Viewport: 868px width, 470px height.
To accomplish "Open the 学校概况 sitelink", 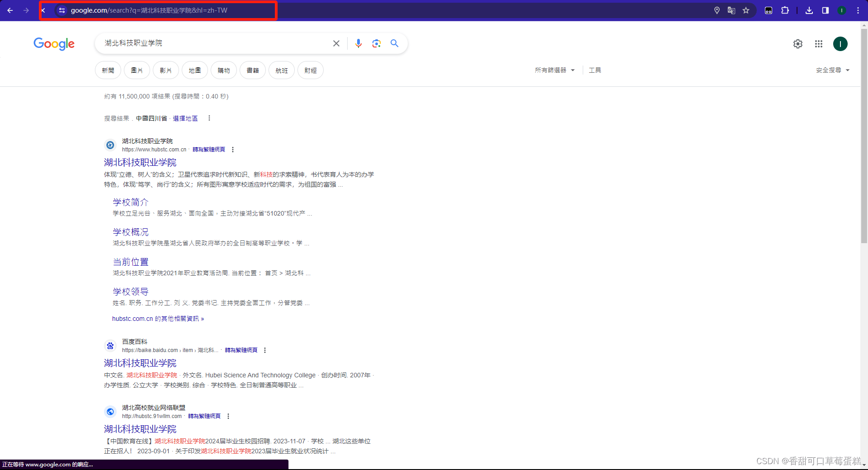I will [x=131, y=232].
